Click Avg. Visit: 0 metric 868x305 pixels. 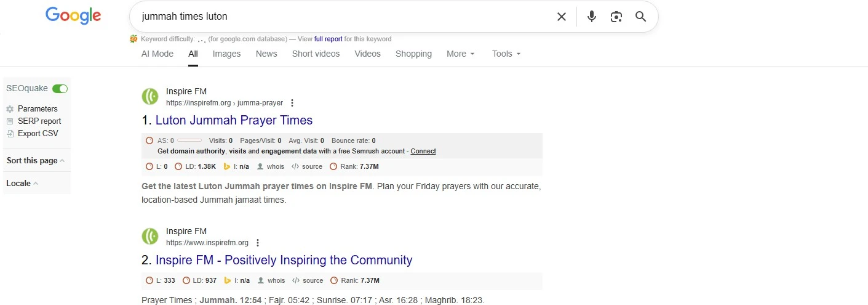[x=306, y=140]
